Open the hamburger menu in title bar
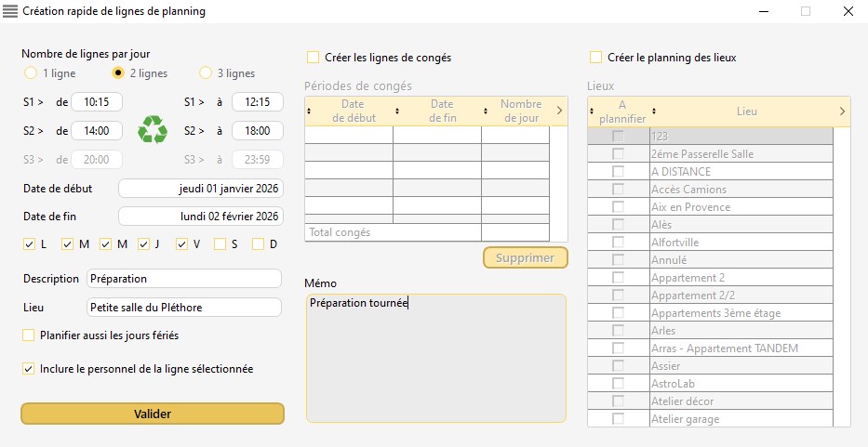 point(11,11)
